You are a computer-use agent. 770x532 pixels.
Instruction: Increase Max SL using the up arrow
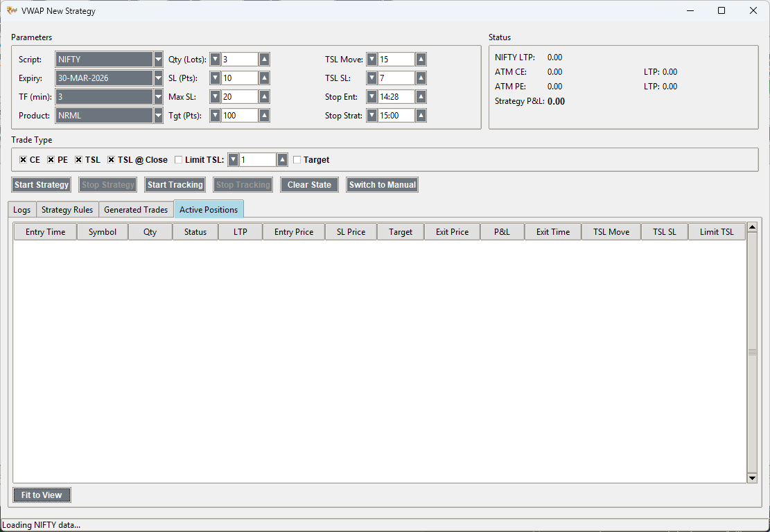pos(264,97)
